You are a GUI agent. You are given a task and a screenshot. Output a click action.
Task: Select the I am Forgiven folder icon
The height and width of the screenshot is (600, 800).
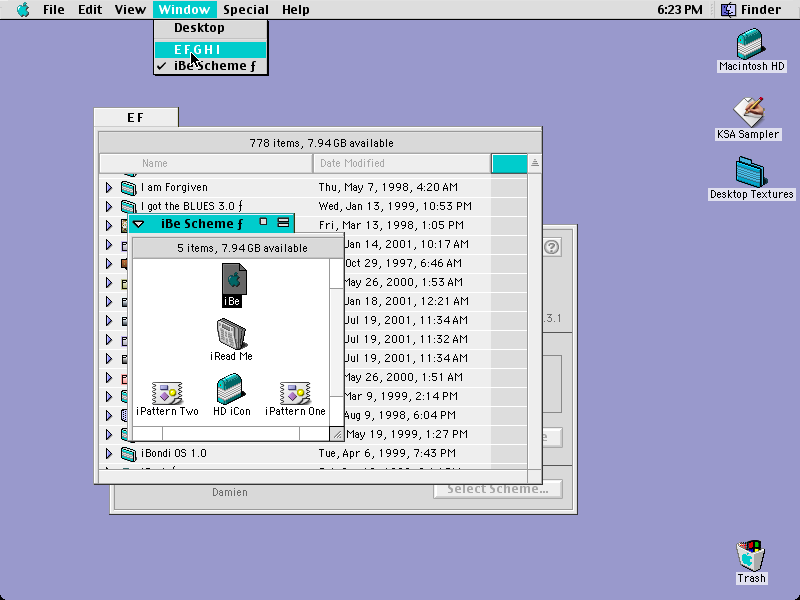(x=129, y=188)
